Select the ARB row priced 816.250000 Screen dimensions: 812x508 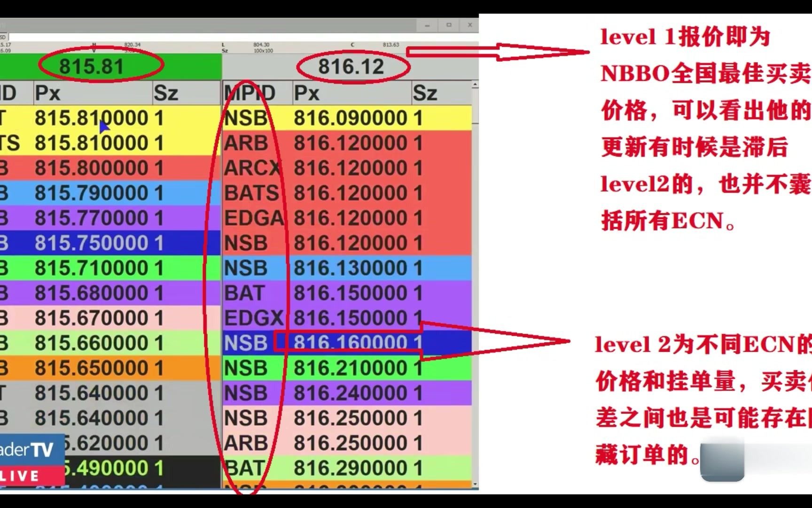(x=347, y=443)
